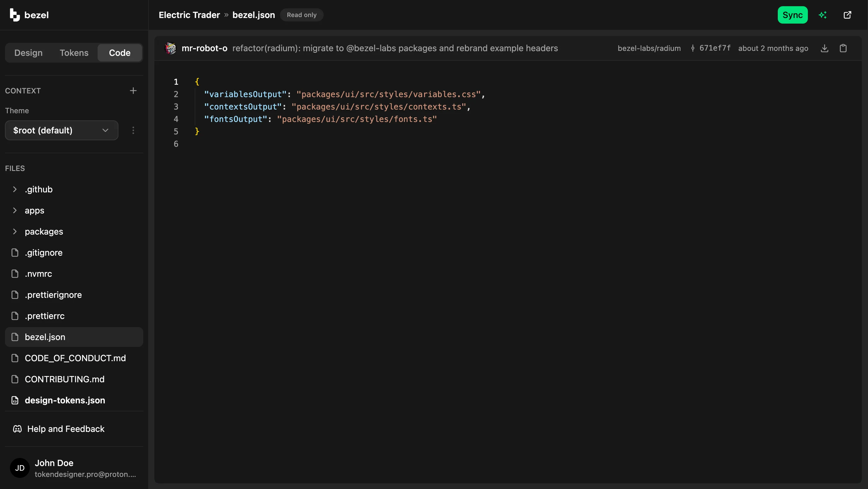Viewport: 868px width, 489px height.
Task: Open the CODE_OF_CONDUCT.md file
Action: tap(74, 358)
